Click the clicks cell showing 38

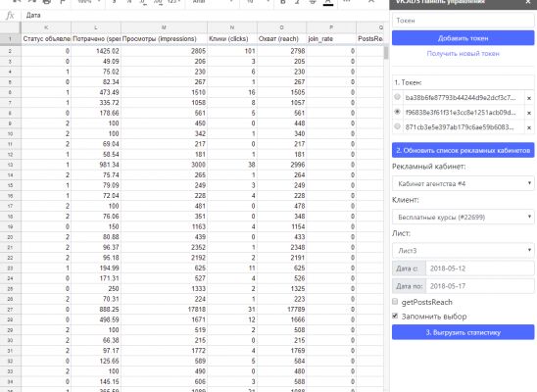[232, 165]
